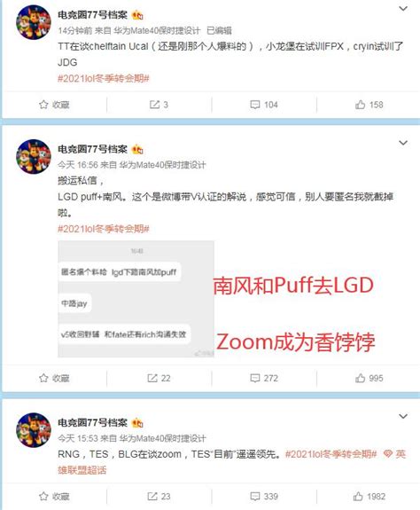Image resolution: width=420 pixels, height=510 pixels.
Task: Open comments on the post with 104 comments
Action: pyautogui.click(x=264, y=105)
